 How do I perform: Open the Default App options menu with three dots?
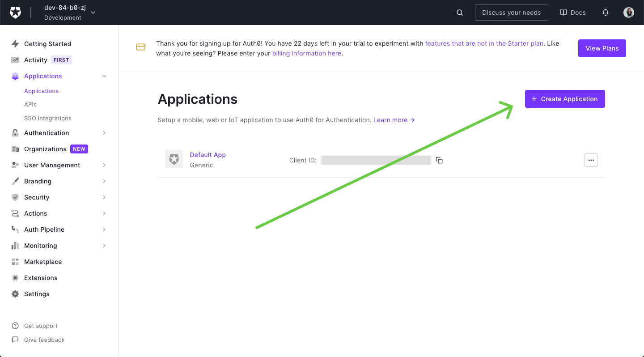pyautogui.click(x=591, y=160)
